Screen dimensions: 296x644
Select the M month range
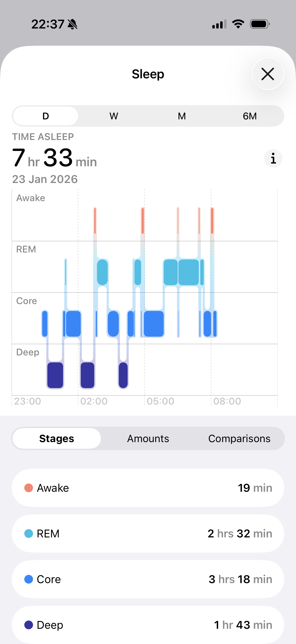tap(182, 116)
